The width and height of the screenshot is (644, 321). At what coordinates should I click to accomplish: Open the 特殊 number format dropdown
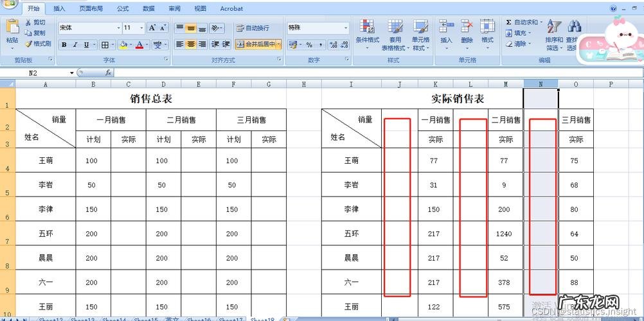[345, 28]
